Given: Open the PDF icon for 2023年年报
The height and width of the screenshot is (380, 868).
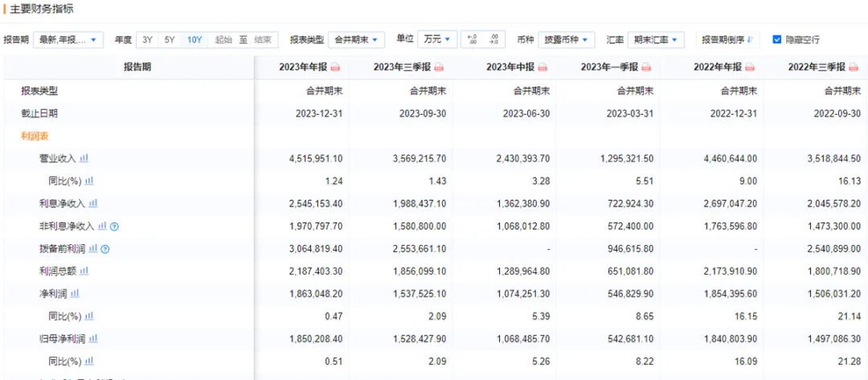Looking at the screenshot, I should click(x=335, y=67).
